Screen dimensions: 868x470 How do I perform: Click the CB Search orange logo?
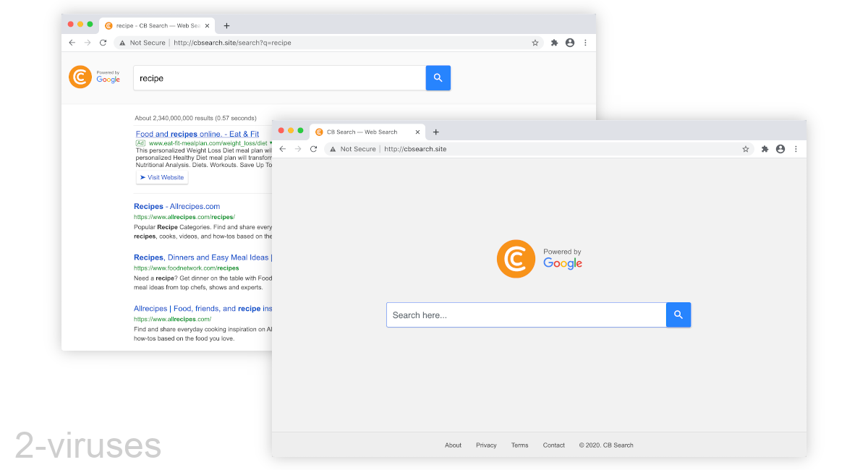tap(516, 258)
